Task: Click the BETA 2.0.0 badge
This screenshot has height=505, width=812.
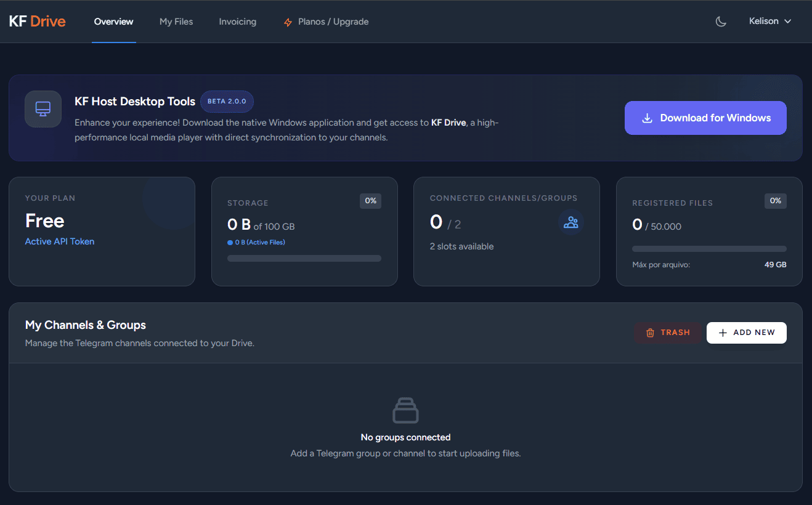Action: click(227, 102)
